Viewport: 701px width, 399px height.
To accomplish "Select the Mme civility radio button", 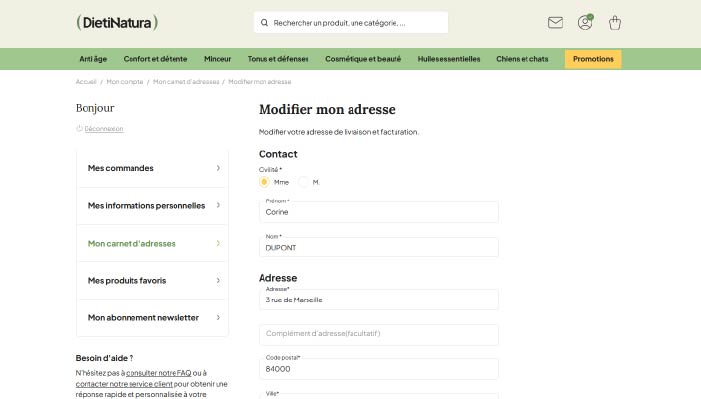I will pyautogui.click(x=264, y=182).
